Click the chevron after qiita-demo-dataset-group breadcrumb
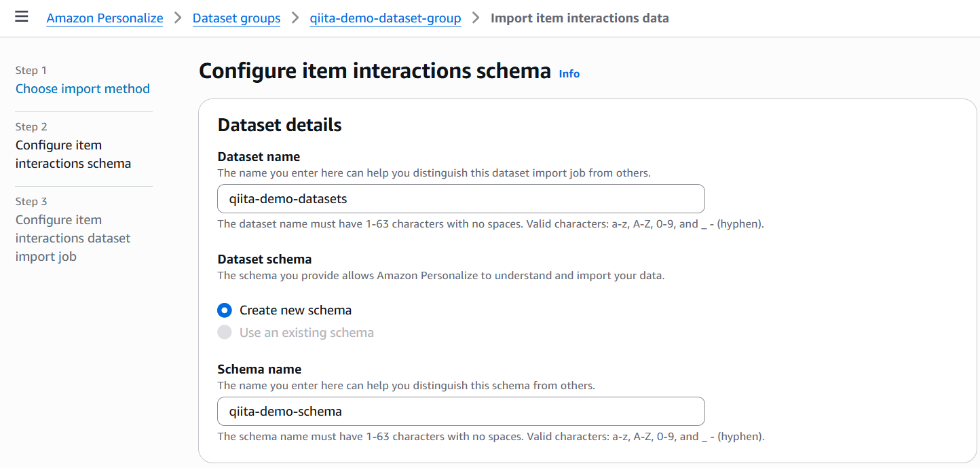The width and height of the screenshot is (980, 468). pos(476,18)
